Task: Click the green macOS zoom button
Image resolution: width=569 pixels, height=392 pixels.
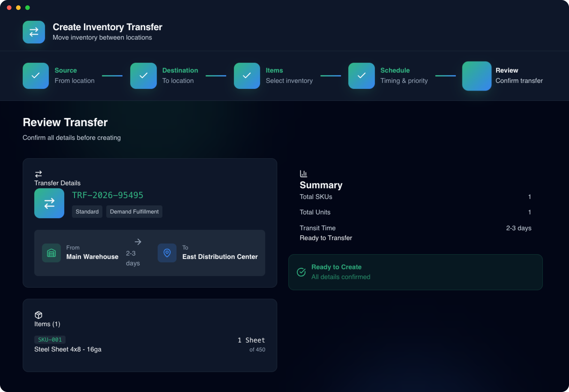Action: (x=28, y=8)
